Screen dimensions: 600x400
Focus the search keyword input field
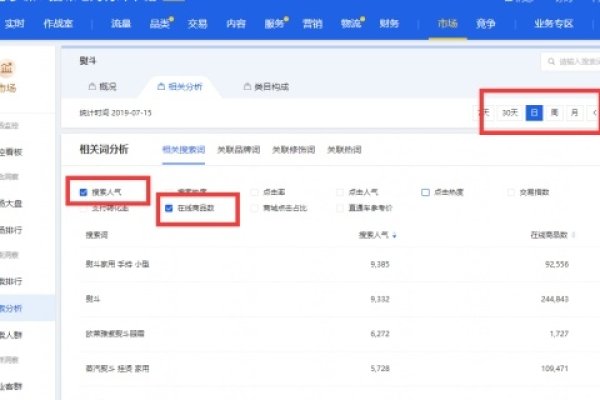click(x=571, y=62)
